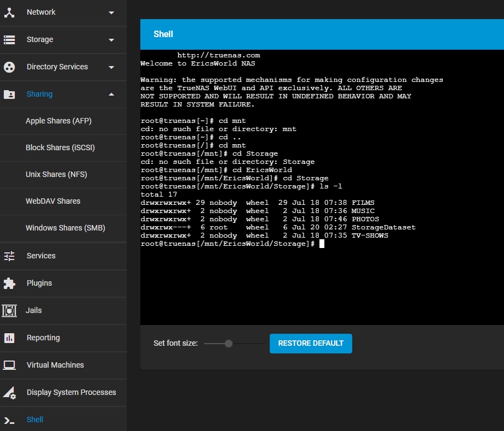Open the Network menu
504x431 pixels.
[x=41, y=12]
